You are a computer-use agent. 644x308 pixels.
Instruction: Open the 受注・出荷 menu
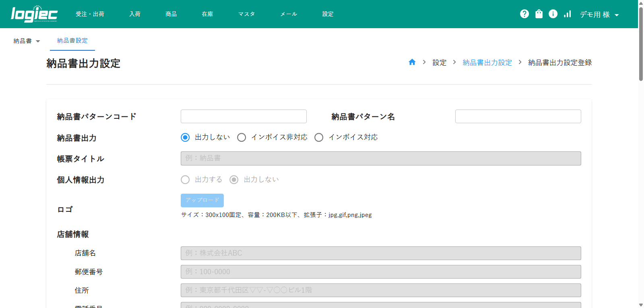pyautogui.click(x=90, y=14)
